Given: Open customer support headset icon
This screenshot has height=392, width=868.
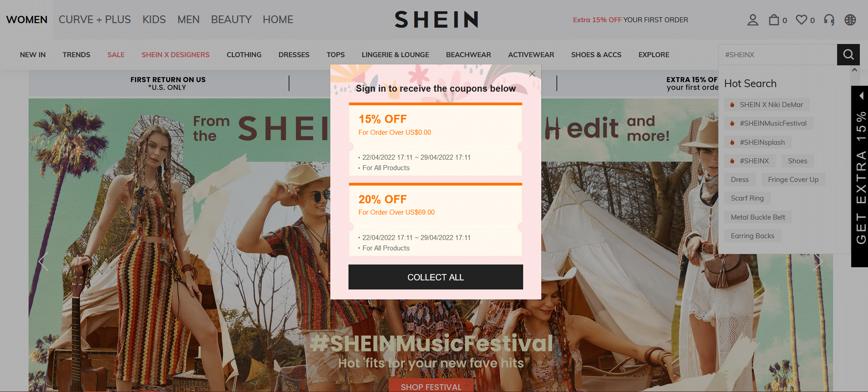Looking at the screenshot, I should point(829,20).
